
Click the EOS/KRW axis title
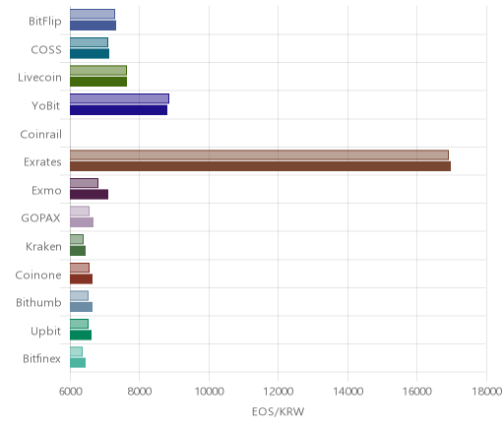(279, 411)
